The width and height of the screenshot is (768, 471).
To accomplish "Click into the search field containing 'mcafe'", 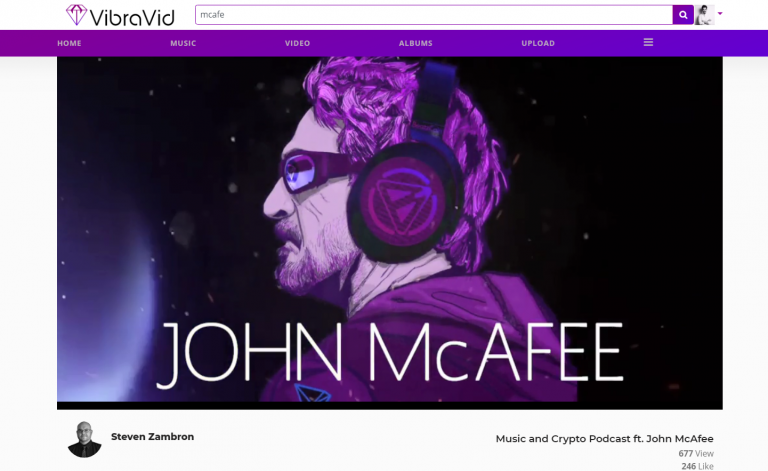I will pyautogui.click(x=434, y=15).
